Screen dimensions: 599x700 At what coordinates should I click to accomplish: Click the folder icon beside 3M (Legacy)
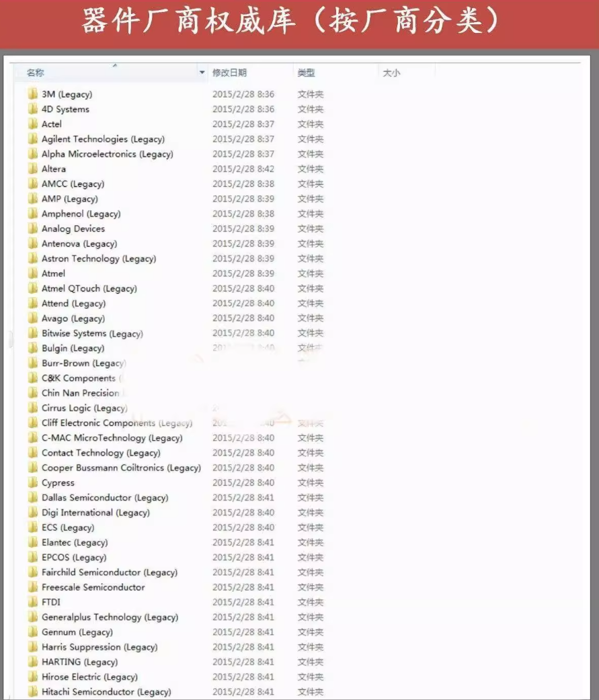pos(33,94)
